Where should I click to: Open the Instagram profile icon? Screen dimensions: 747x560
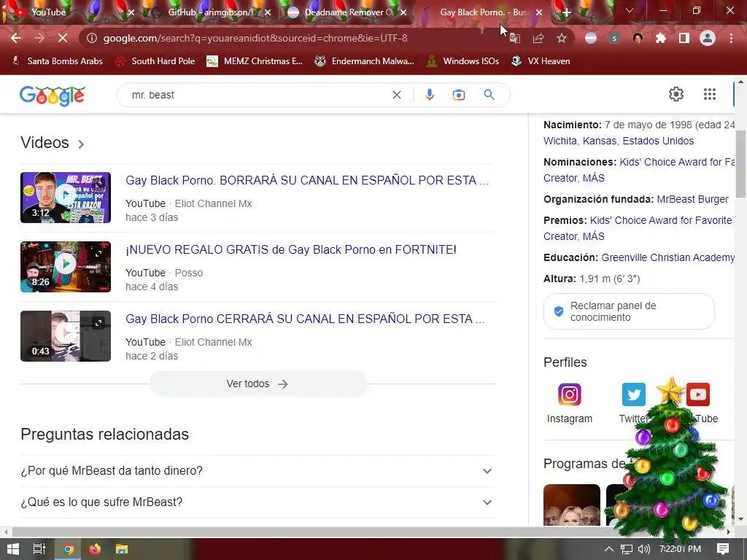pyautogui.click(x=569, y=394)
